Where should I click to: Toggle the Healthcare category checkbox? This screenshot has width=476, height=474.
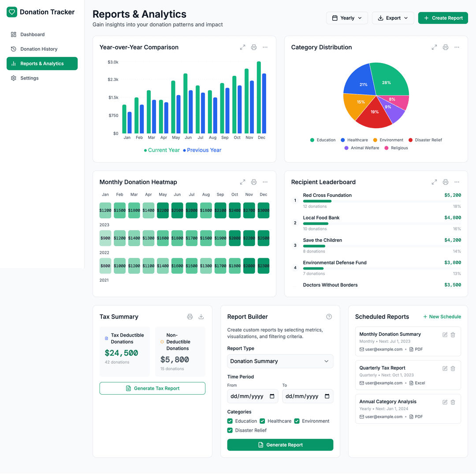point(262,421)
